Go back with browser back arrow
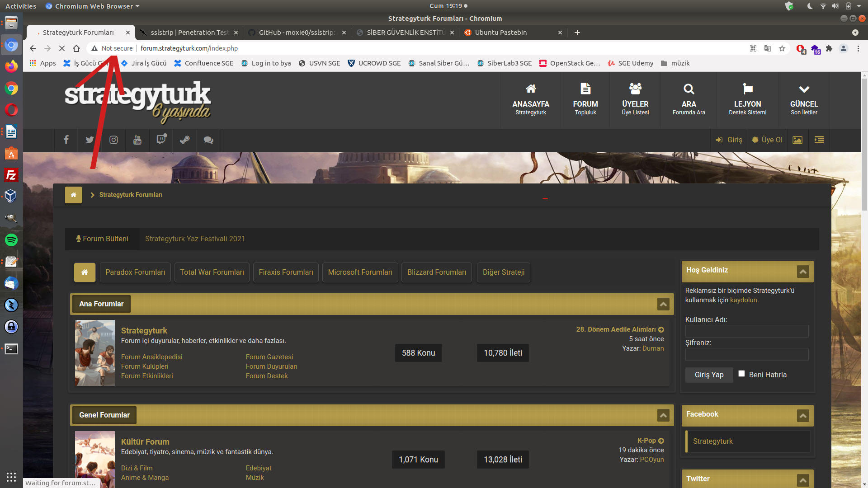Screen dimensions: 868x488 tap(33, 48)
